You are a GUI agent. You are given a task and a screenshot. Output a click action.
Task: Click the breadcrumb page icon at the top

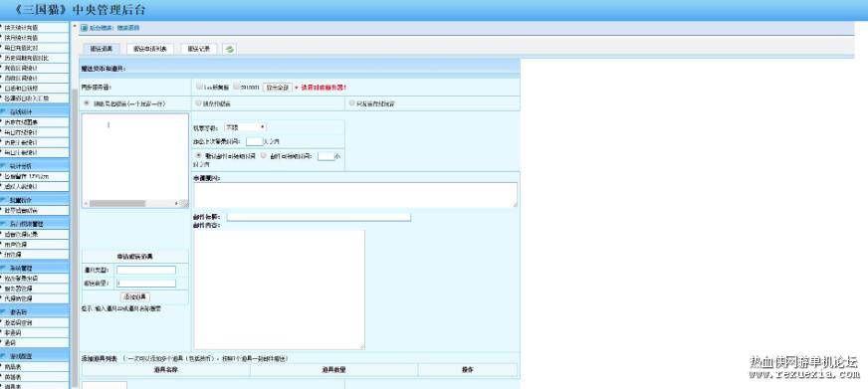coord(85,28)
